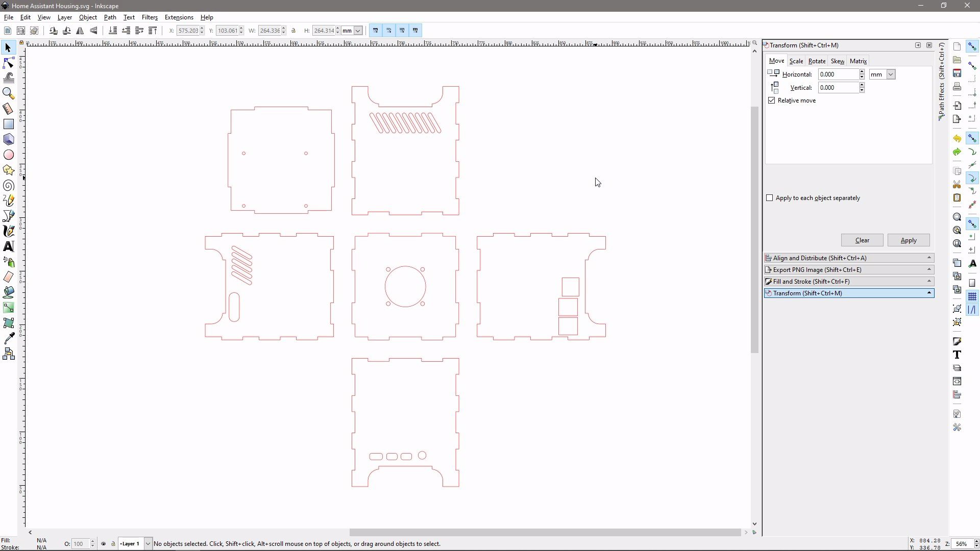Screen dimensions: 980x551
Task: Pick the Spiral tool
Action: coord(8,186)
